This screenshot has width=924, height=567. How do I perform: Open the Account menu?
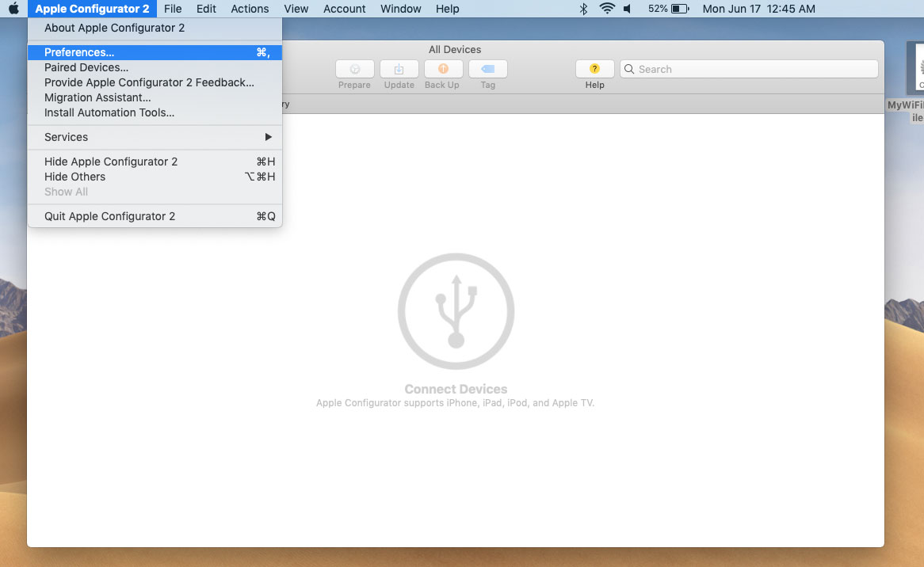[344, 9]
